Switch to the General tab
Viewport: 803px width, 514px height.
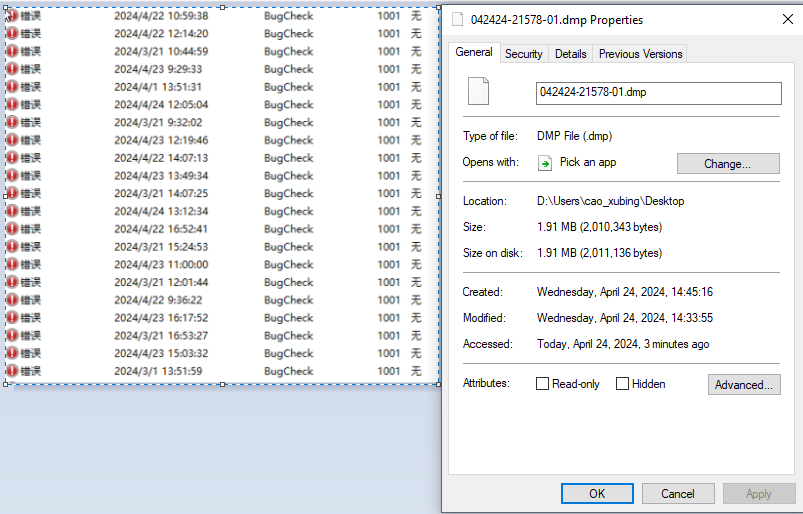pyautogui.click(x=474, y=52)
